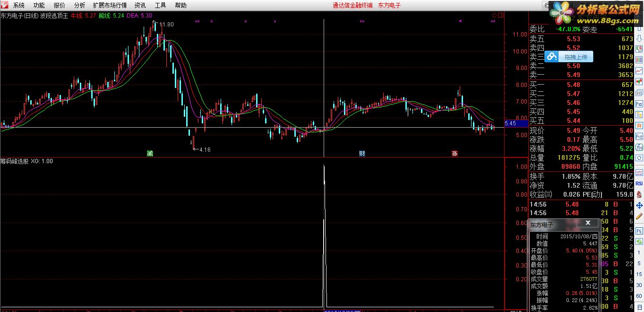Click the 时间 2015/10/08 row in popup

click(564, 236)
